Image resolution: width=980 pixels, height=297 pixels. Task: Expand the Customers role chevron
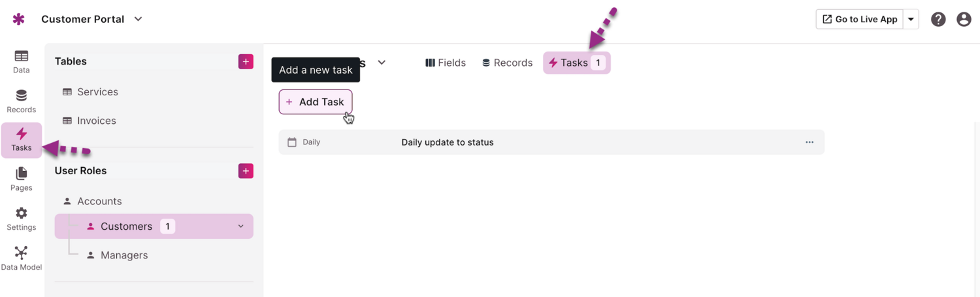(240, 227)
